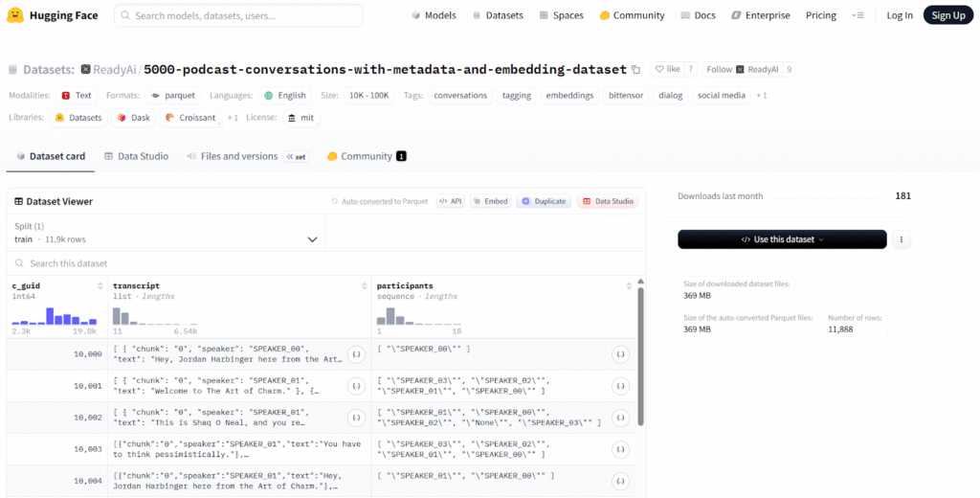This screenshot has height=498, width=980.
Task: Toggle sorting on the transcript column
Action: click(364, 286)
